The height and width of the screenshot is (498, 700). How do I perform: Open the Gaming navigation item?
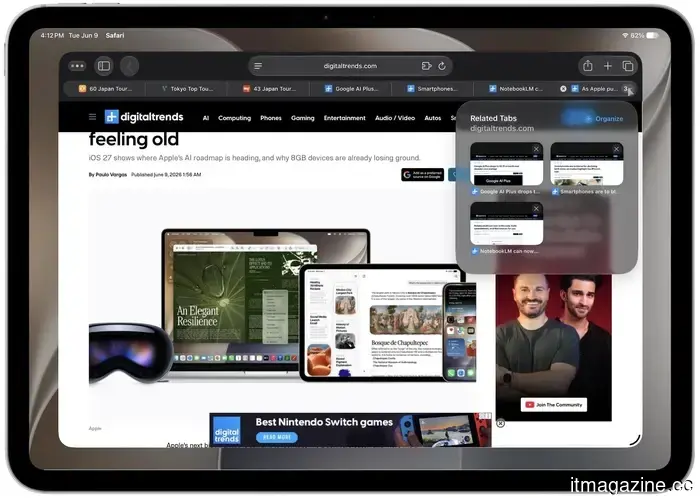303,118
